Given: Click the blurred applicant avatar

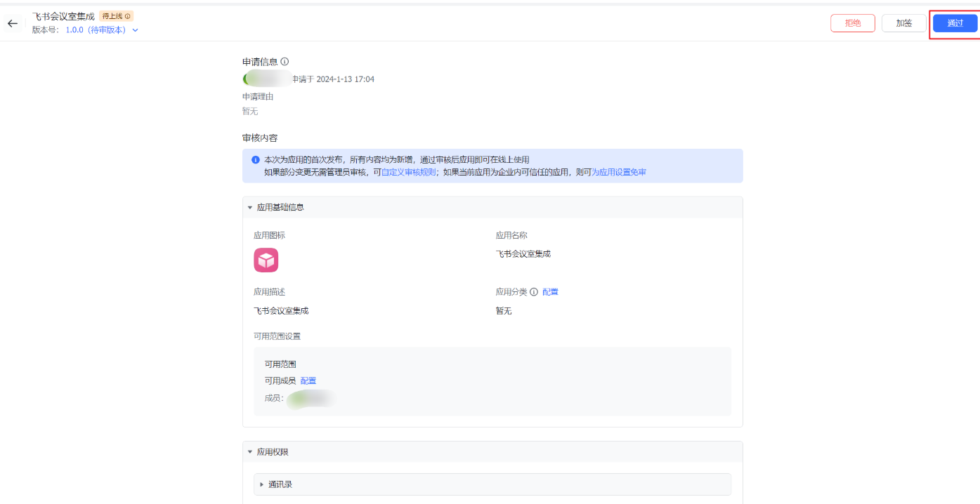Looking at the screenshot, I should click(x=267, y=79).
